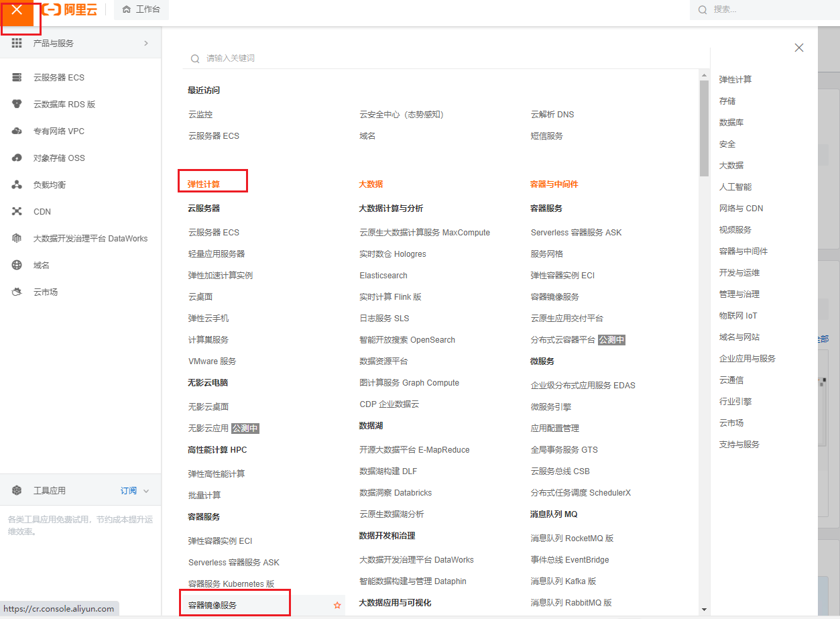Open 容器镜像服务 under 弹性计算 column

[213, 605]
